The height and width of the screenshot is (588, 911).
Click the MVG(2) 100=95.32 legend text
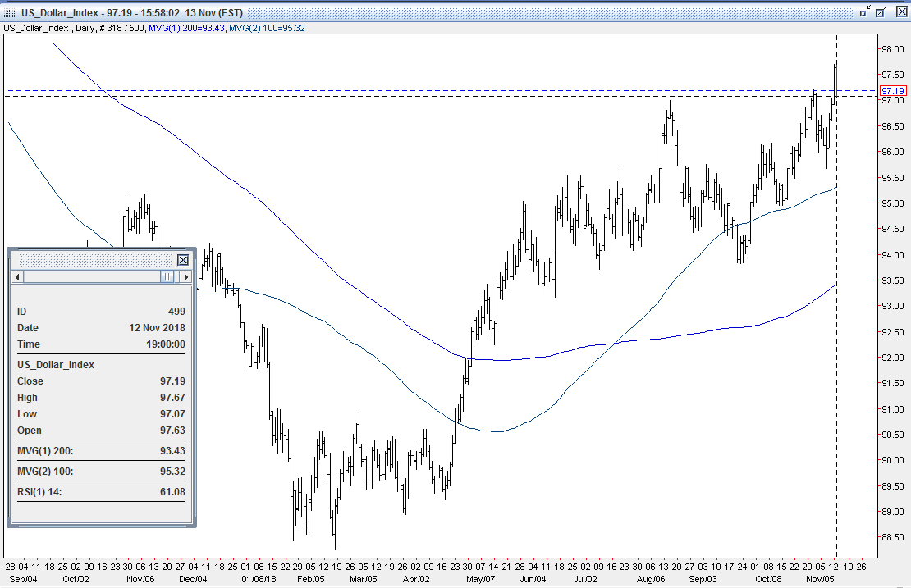click(268, 28)
